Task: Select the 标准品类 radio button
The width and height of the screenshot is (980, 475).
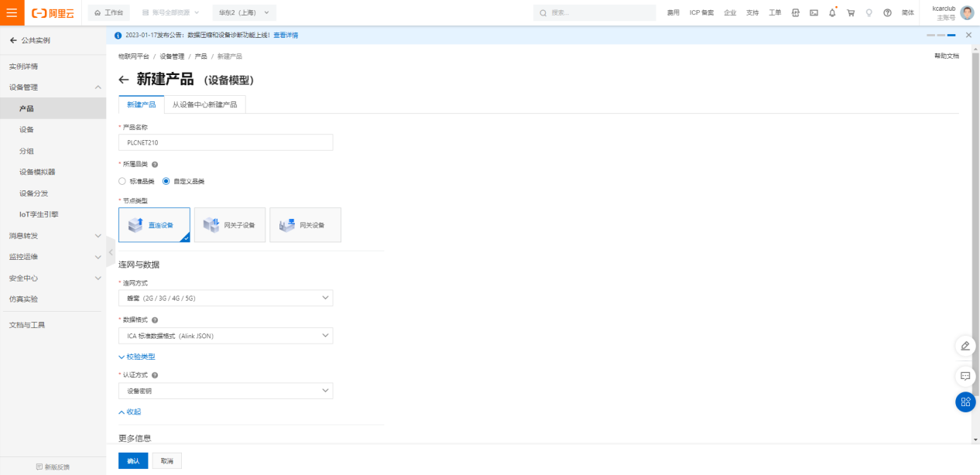Action: click(122, 181)
